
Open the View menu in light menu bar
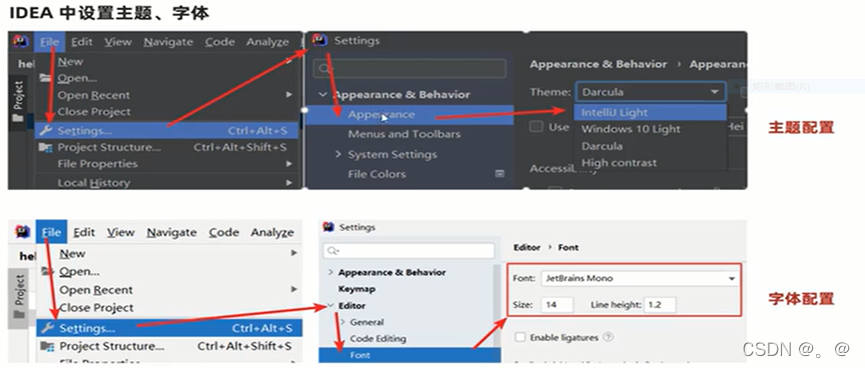click(121, 232)
